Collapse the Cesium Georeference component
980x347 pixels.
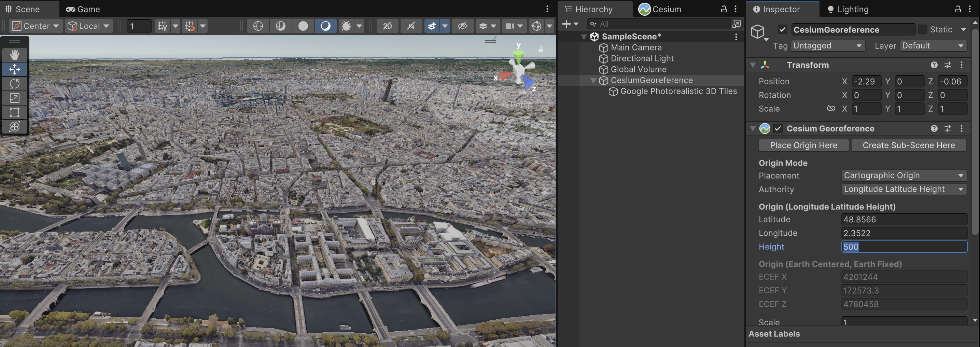[753, 129]
